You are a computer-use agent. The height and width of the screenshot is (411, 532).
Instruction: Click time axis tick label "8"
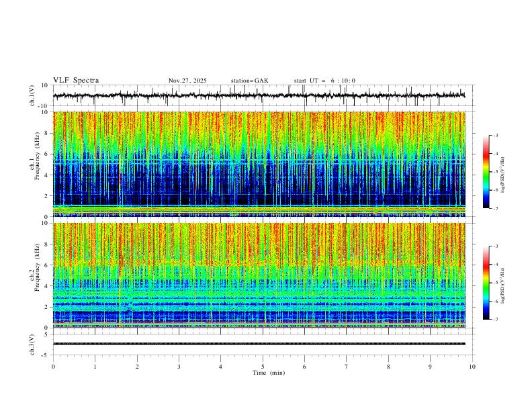(x=388, y=367)
